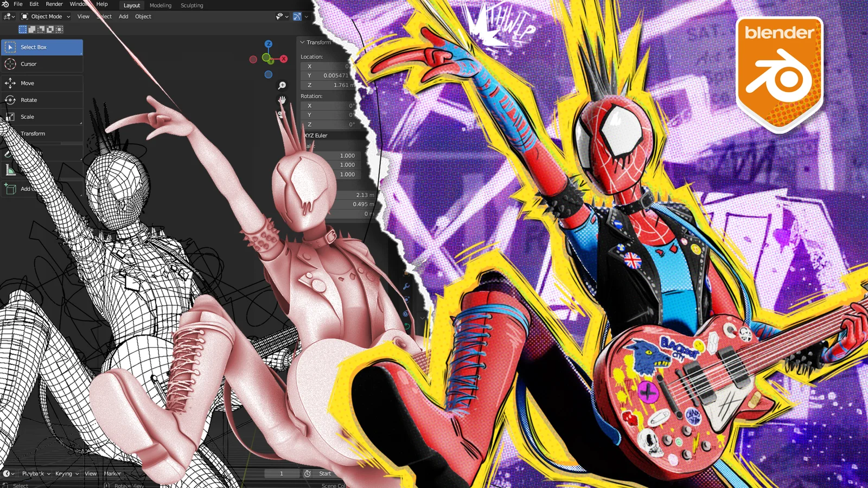Switch to the Sculpting workspace tab
Image resolution: width=868 pixels, height=488 pixels.
tap(192, 5)
